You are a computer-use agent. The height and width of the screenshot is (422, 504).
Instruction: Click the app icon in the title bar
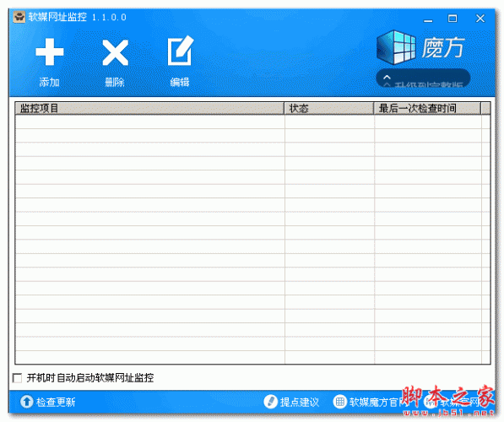pos(19,17)
